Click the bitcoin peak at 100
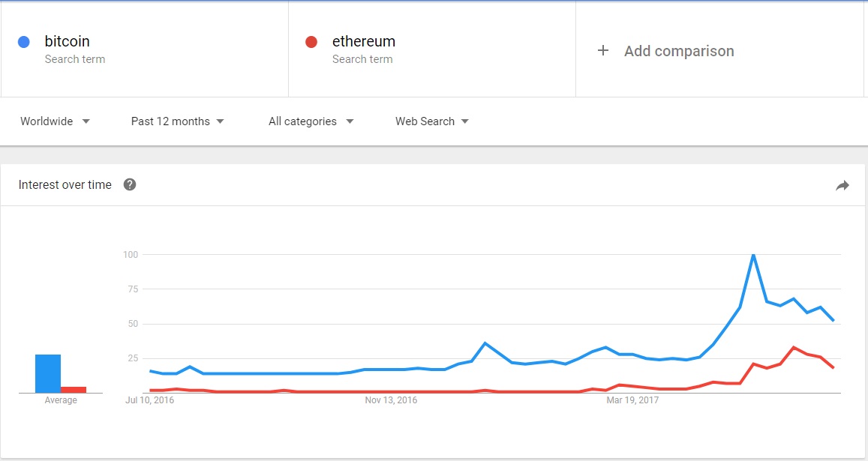The image size is (868, 461). [753, 256]
